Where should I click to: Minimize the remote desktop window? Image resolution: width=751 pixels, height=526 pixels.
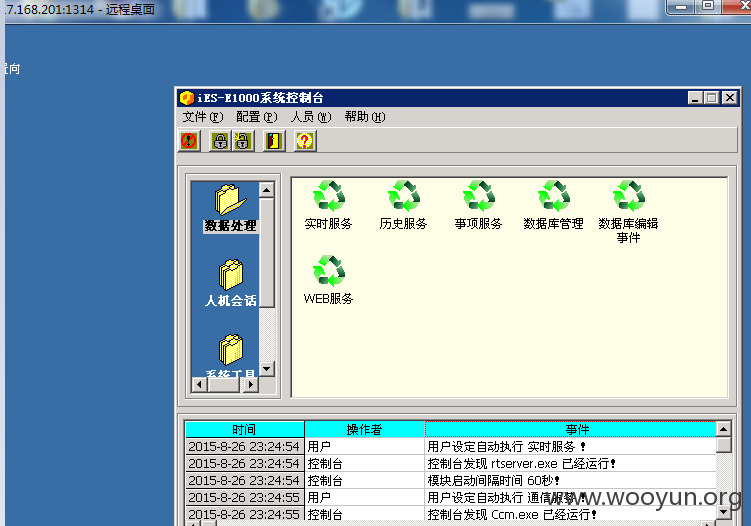click(681, 7)
